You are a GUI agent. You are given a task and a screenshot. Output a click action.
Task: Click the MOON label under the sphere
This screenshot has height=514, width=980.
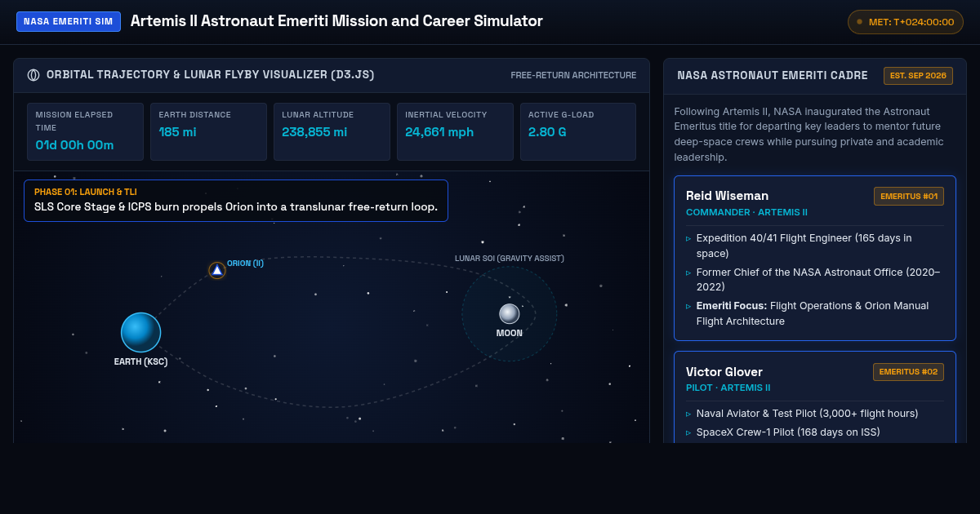[510, 333]
